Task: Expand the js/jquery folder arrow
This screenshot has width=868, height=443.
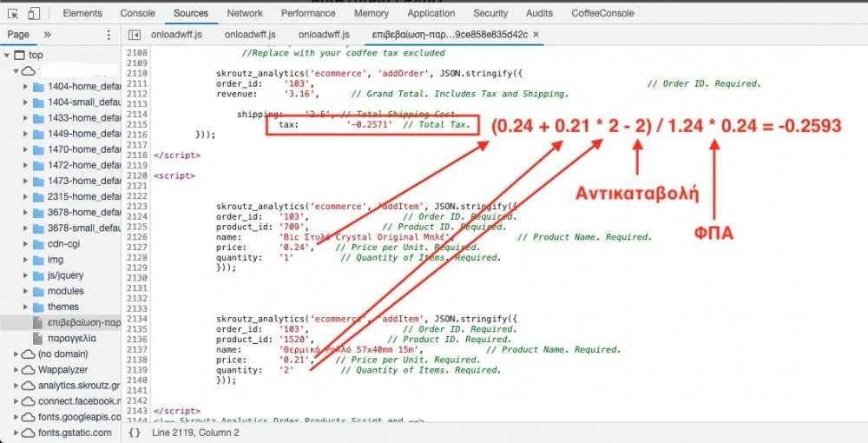Action: [25, 275]
